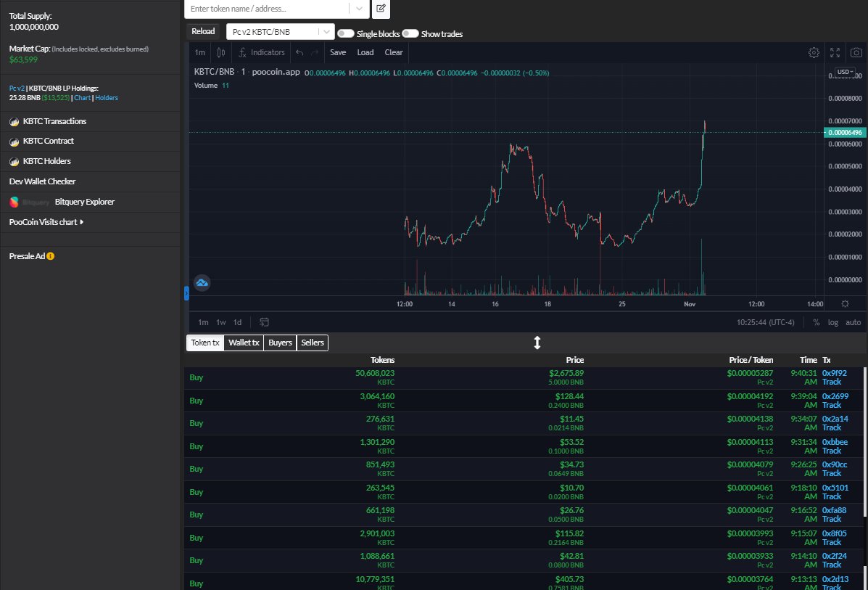The image size is (868, 590).
Task: Open the candlestick chart style icon
Action: point(221,53)
